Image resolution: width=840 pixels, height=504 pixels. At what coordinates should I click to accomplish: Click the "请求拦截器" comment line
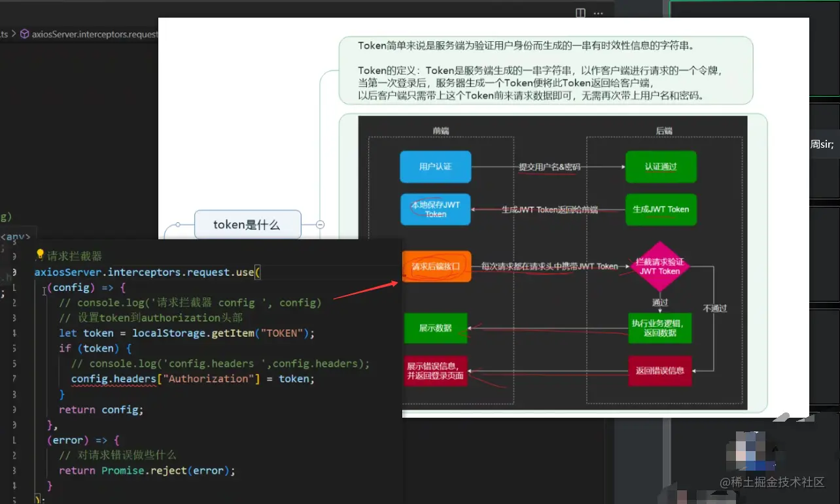[75, 256]
